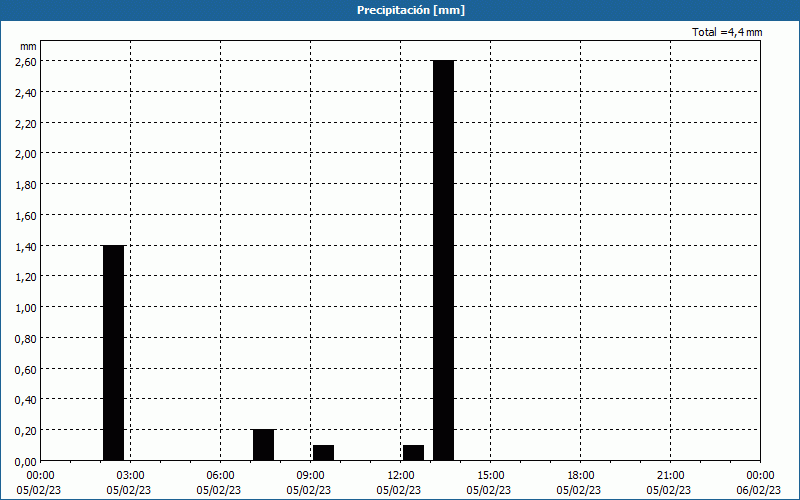This screenshot has height=500, width=800.
Task: Click the 0,80 y-axis label
Action: tap(26, 338)
